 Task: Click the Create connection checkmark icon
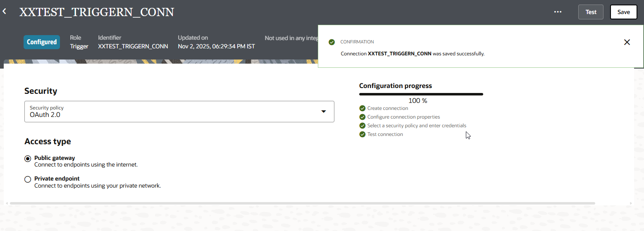point(363,108)
